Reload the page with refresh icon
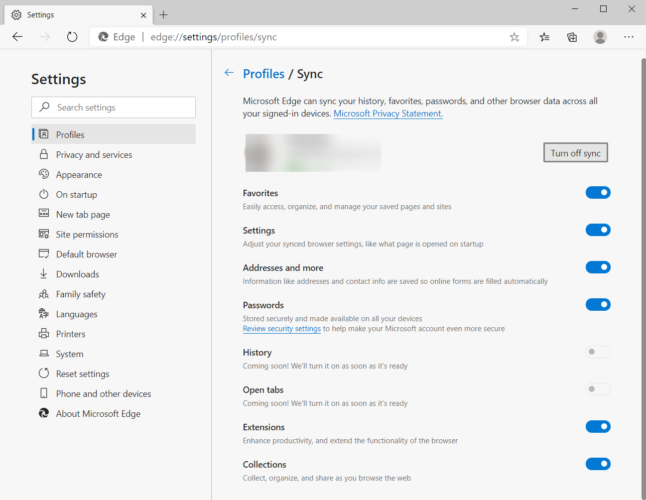Image resolution: width=646 pixels, height=500 pixels. [72, 37]
